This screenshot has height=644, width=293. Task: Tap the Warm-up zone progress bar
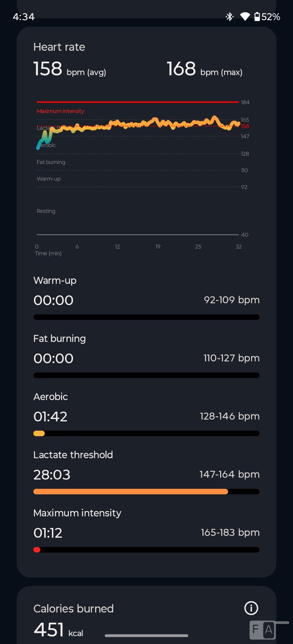(x=146, y=317)
